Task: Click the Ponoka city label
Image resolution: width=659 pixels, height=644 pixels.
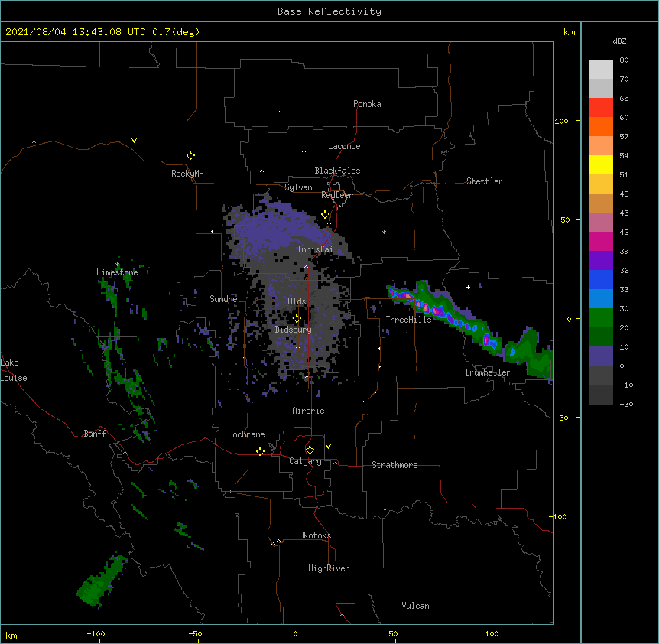Action: 367,104
